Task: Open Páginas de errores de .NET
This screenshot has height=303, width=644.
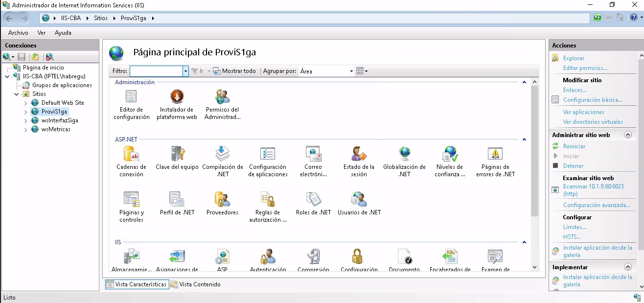Action: [x=495, y=162]
